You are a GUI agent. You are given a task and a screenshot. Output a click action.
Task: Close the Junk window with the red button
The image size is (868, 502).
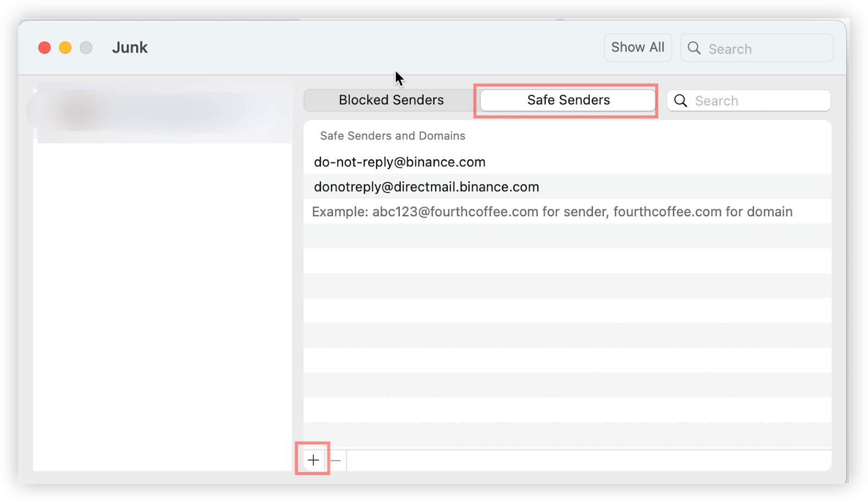44,48
